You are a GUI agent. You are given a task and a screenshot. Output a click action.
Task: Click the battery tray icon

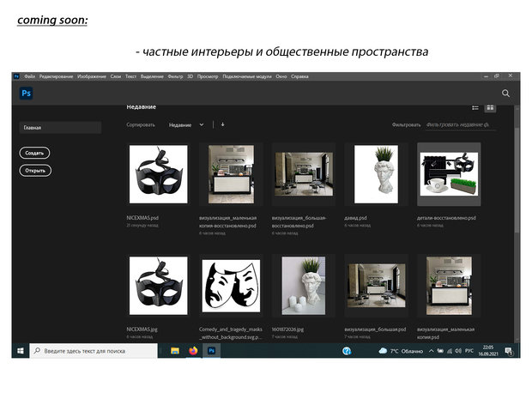click(x=440, y=351)
